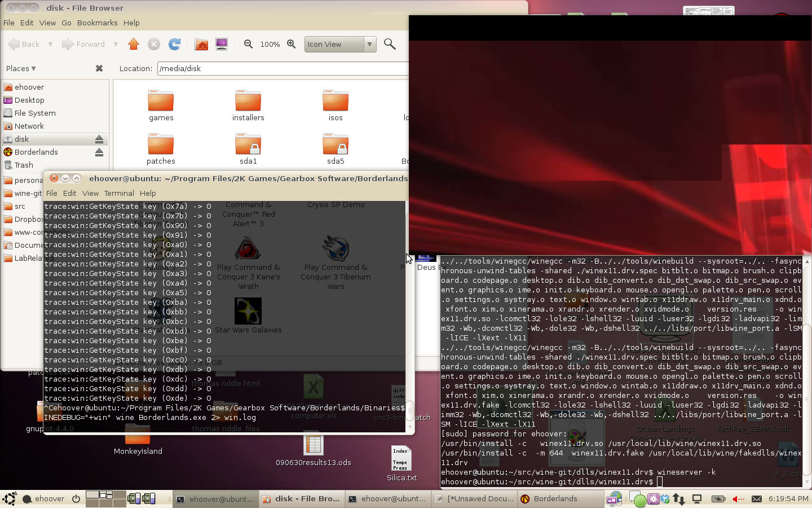This screenshot has height=508, width=812.
Task: Zoom in the file browser view
Action: pyautogui.click(x=292, y=44)
